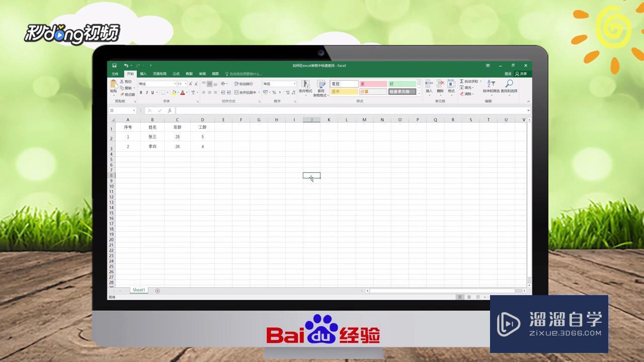This screenshot has width=644, height=362.
Task: Click the Delete (删除) cells button
Action: pyautogui.click(x=440, y=86)
